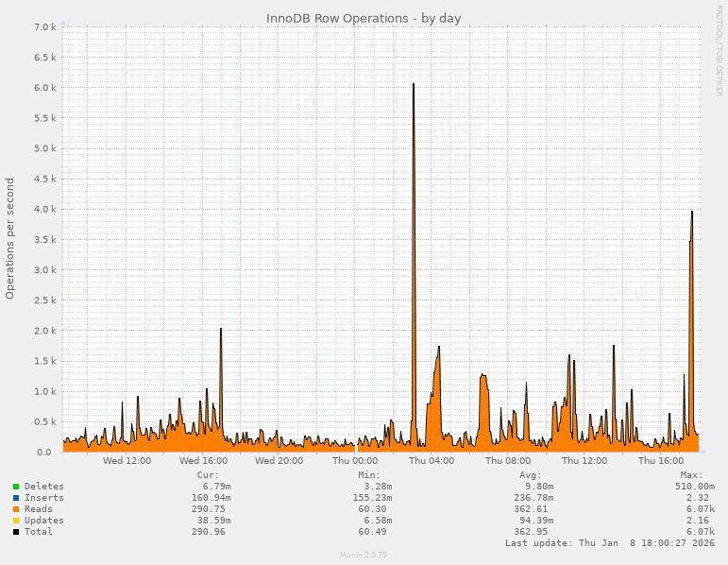Click Deletes current value 6.79m

[x=217, y=487]
